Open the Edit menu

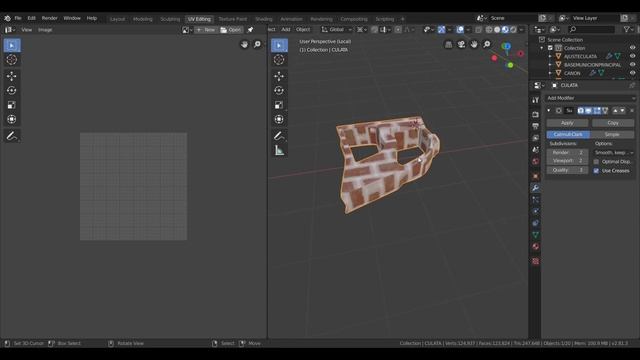click(x=31, y=18)
